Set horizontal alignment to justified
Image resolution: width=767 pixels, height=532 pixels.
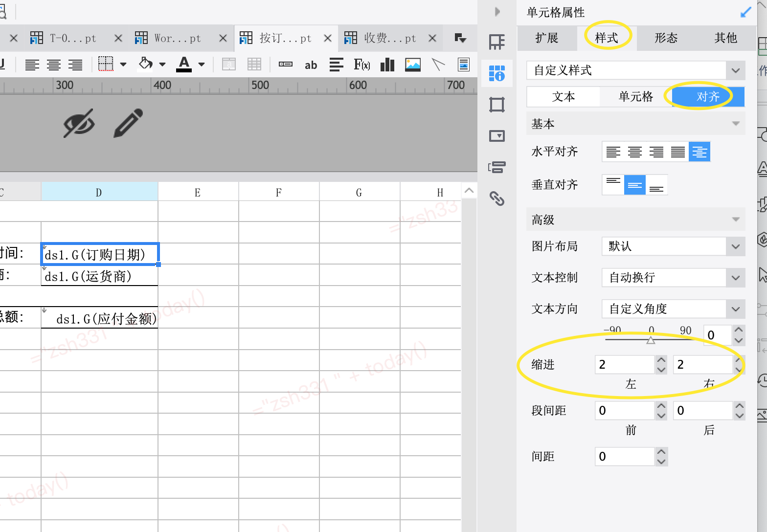coord(677,152)
